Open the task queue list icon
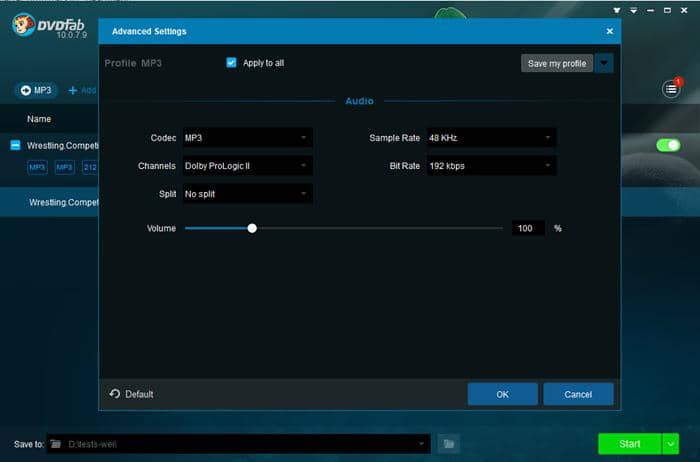The width and height of the screenshot is (700, 462). [671, 89]
